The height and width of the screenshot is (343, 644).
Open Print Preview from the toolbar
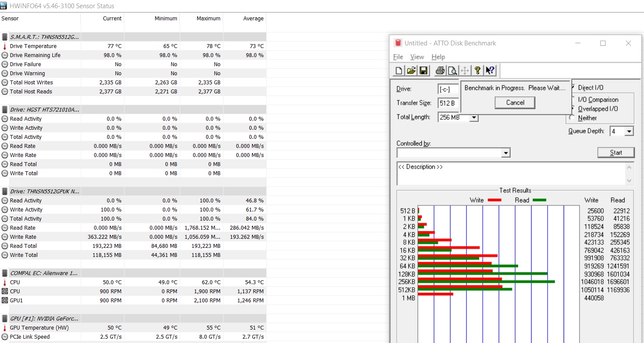pyautogui.click(x=452, y=71)
